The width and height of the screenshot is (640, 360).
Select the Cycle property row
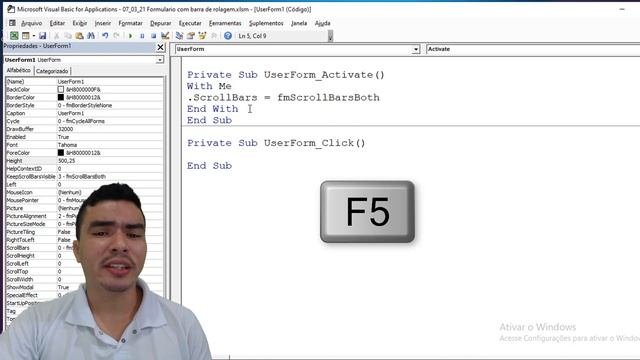coord(84,121)
